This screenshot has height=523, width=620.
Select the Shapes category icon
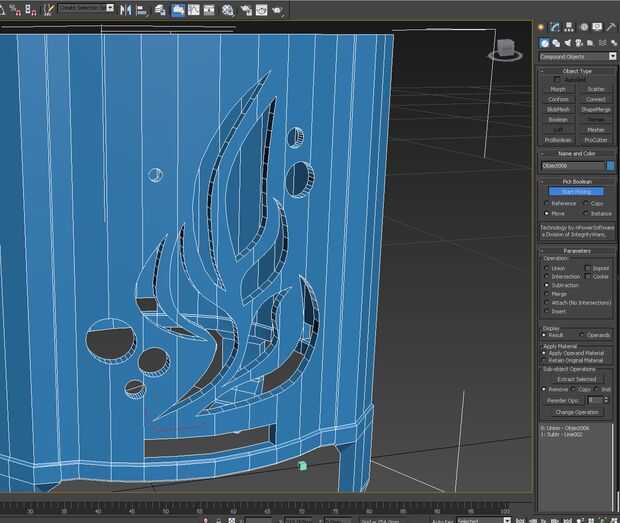554,43
